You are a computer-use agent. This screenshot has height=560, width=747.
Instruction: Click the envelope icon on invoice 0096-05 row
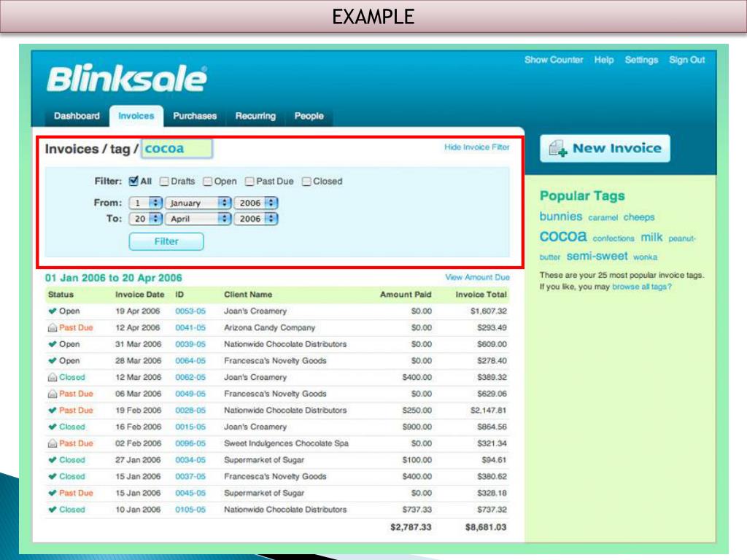[53, 443]
